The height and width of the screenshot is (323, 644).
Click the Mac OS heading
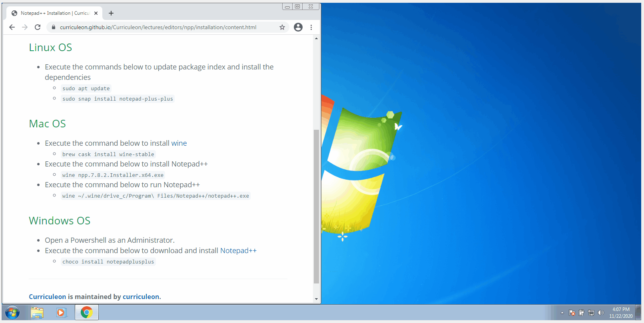coord(47,124)
